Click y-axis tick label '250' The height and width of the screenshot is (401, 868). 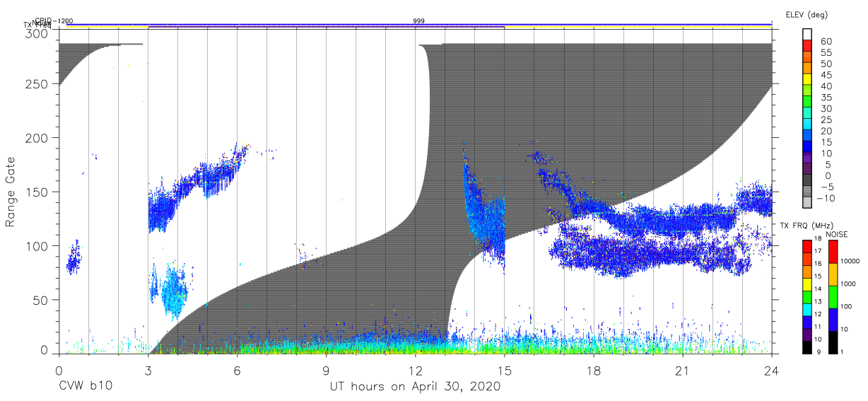point(37,83)
